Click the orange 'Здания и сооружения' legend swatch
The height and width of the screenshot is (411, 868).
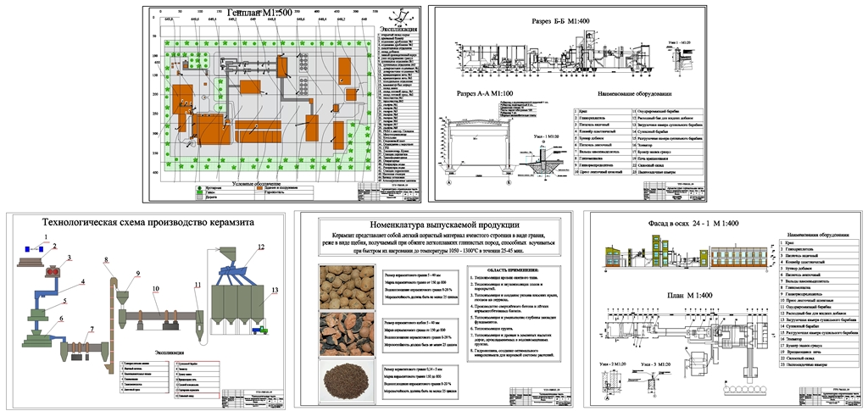click(259, 189)
